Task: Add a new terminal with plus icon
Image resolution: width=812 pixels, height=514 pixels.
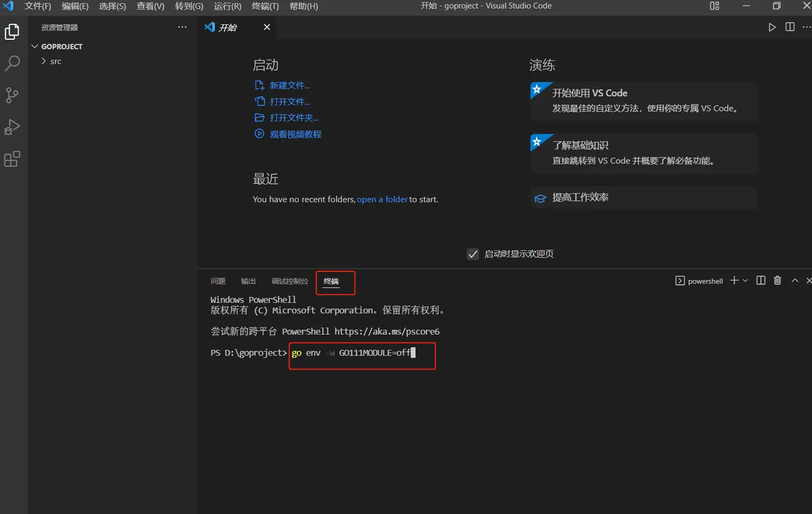Action: pos(734,281)
